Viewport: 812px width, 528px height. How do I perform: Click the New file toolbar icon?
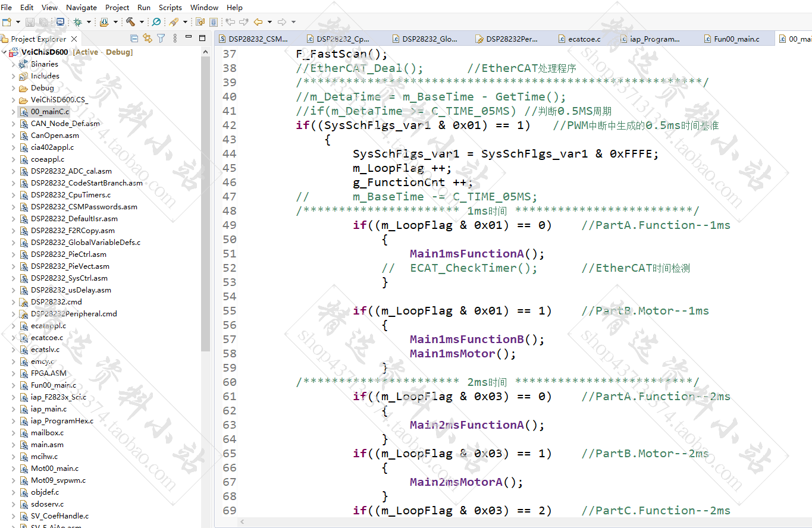(7, 22)
